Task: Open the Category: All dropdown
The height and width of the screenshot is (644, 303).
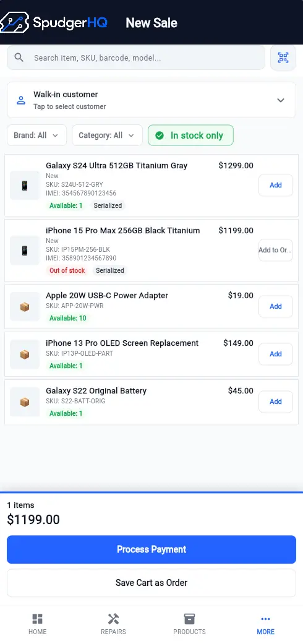Action: tap(107, 135)
